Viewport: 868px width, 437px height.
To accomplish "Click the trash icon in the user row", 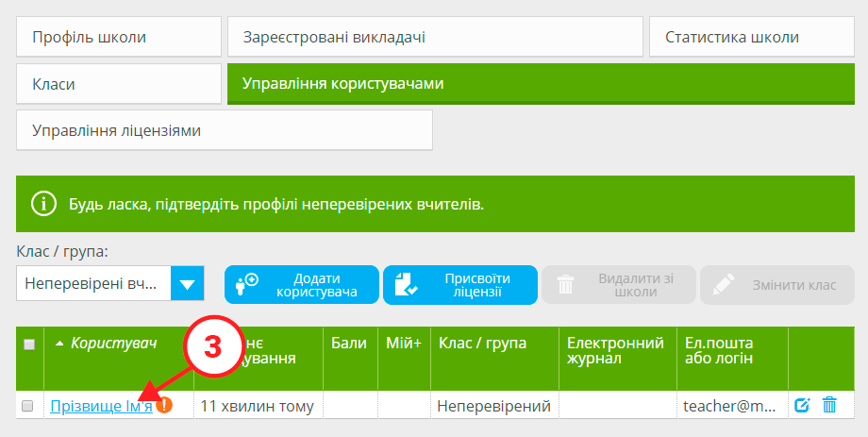I will coord(829,405).
